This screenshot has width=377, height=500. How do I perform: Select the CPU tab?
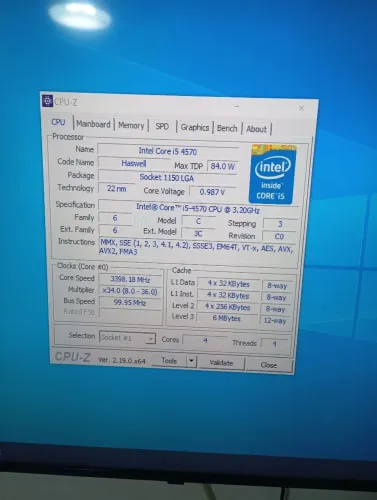point(58,122)
